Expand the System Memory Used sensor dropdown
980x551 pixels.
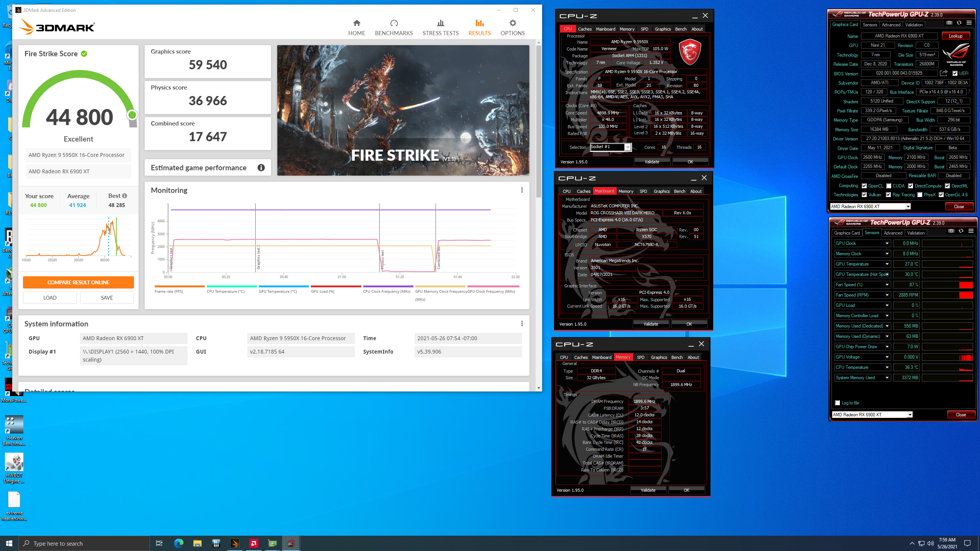pyautogui.click(x=887, y=378)
